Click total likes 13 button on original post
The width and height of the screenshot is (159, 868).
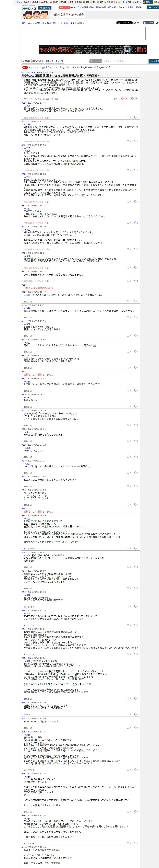click(x=124, y=99)
